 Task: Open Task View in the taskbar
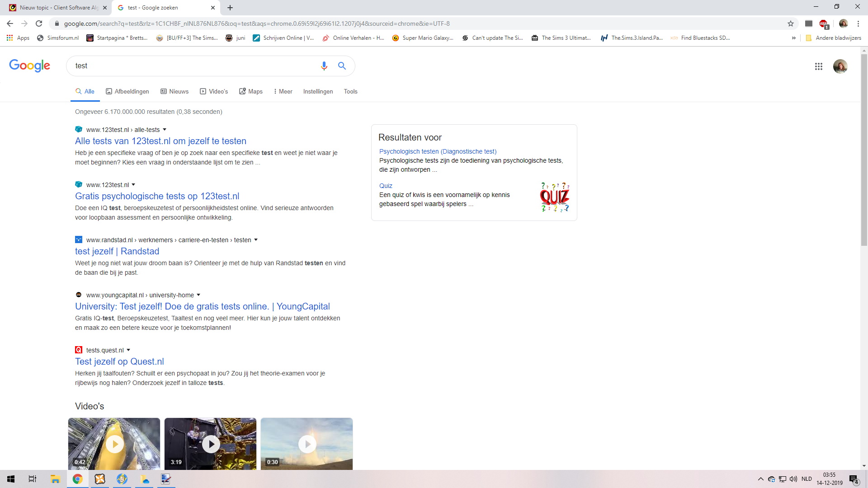tap(33, 479)
